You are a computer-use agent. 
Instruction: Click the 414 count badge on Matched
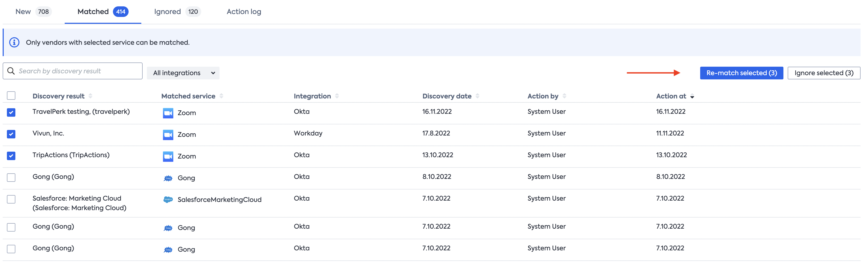121,12
